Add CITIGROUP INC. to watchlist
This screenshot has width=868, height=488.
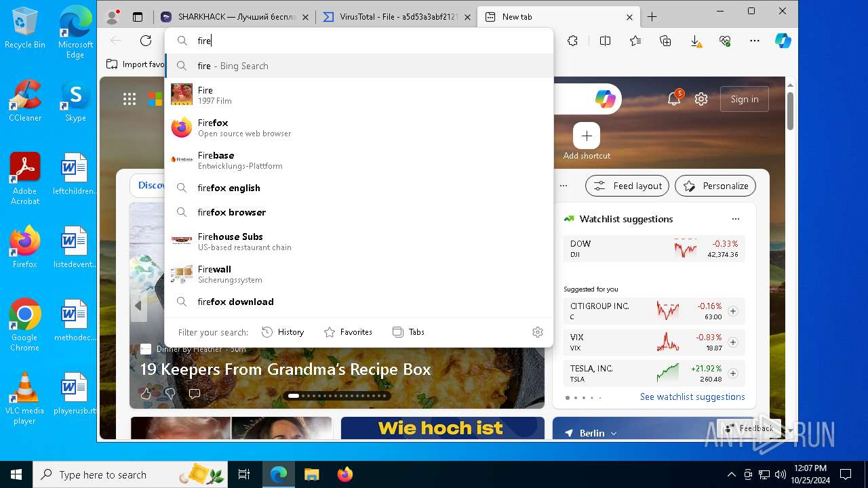pyautogui.click(x=733, y=311)
